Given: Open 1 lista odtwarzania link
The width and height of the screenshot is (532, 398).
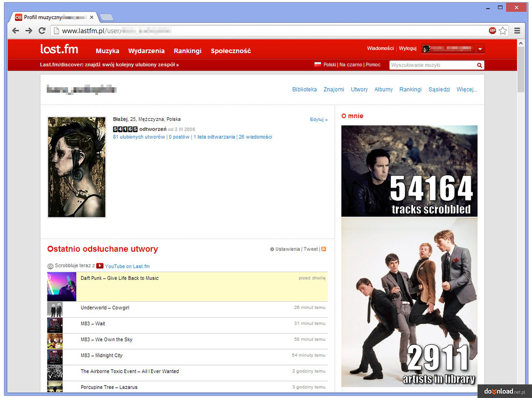Looking at the screenshot, I should pyautogui.click(x=214, y=137).
